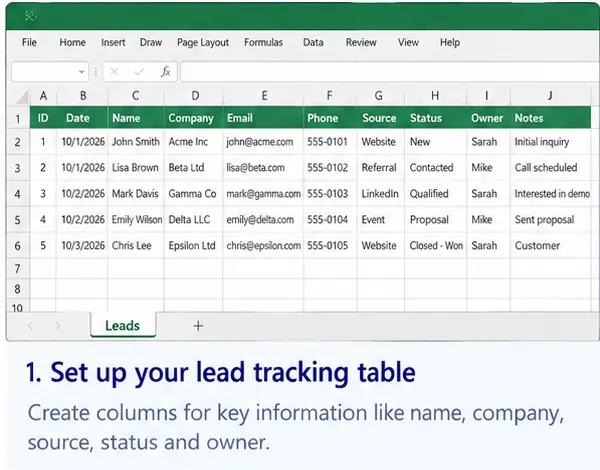
Task: Select the John Smith cell
Action: coord(136,142)
